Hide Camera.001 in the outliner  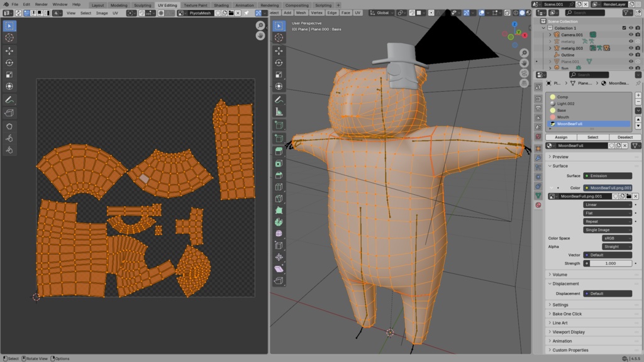[x=631, y=35]
